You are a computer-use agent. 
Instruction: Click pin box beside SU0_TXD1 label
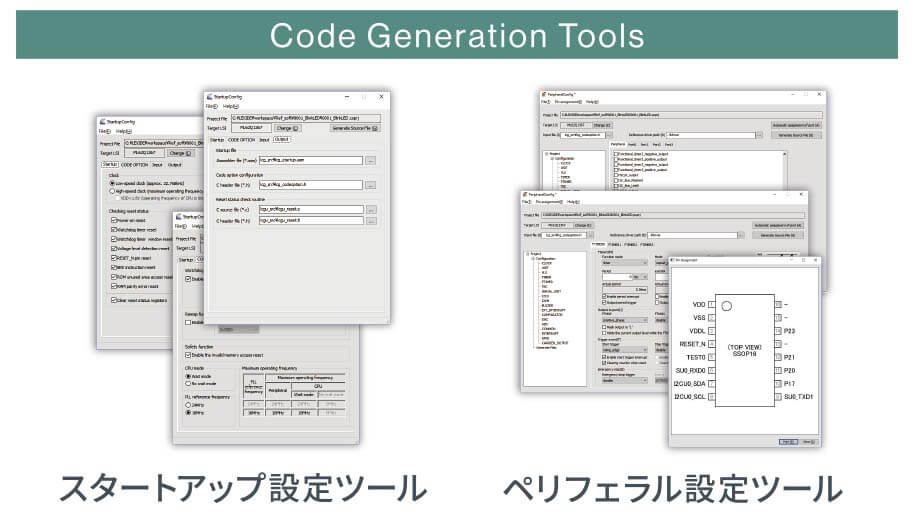click(778, 397)
